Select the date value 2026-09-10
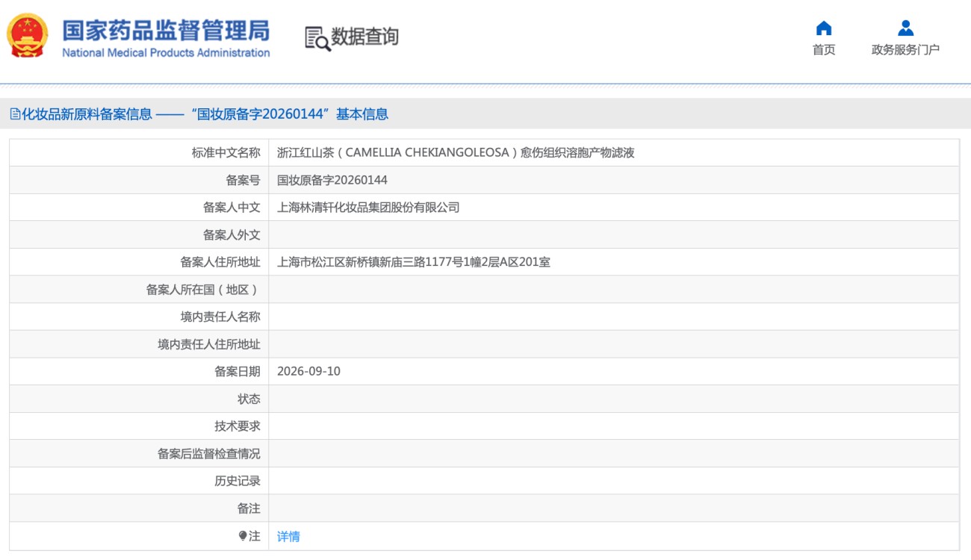The height and width of the screenshot is (560, 971). coord(308,371)
